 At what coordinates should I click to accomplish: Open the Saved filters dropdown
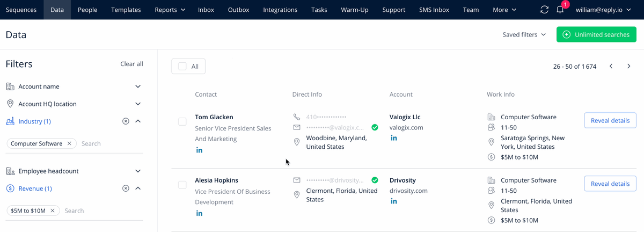[x=524, y=34]
